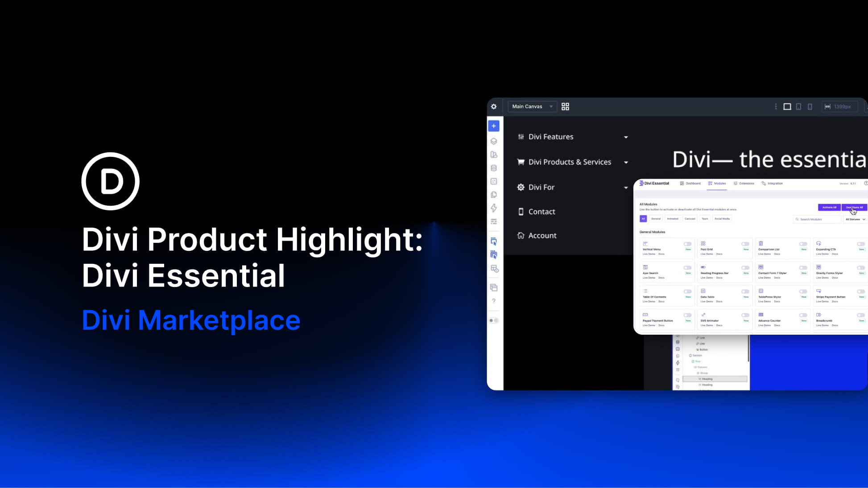868x488 pixels.
Task: Switch to phone view icon
Action: [x=810, y=107]
